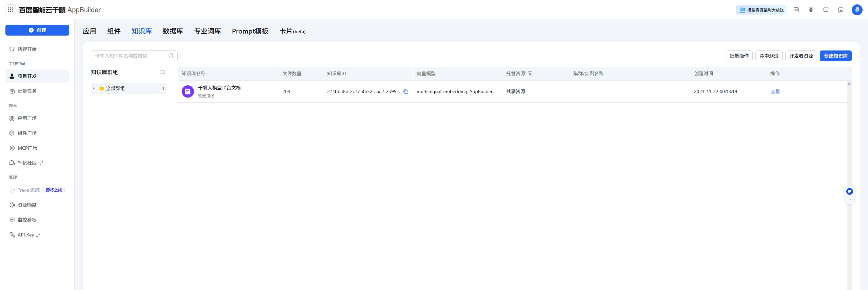Click the 知识库群组 search icon
Viewport: 868px width, 290px height.
click(x=163, y=72)
